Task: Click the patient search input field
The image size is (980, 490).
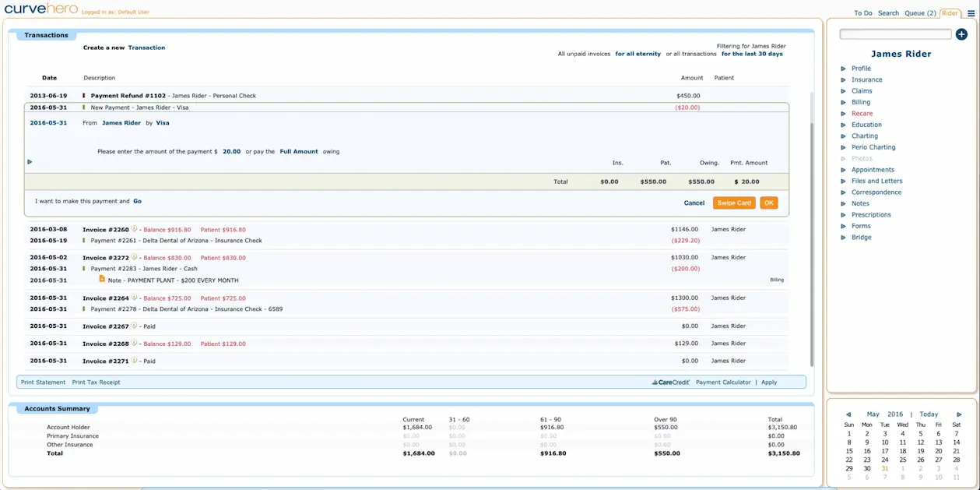Action: [x=895, y=33]
